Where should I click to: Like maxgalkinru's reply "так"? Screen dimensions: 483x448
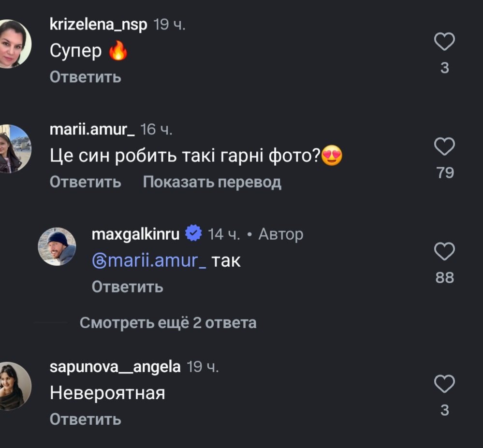pos(444,251)
